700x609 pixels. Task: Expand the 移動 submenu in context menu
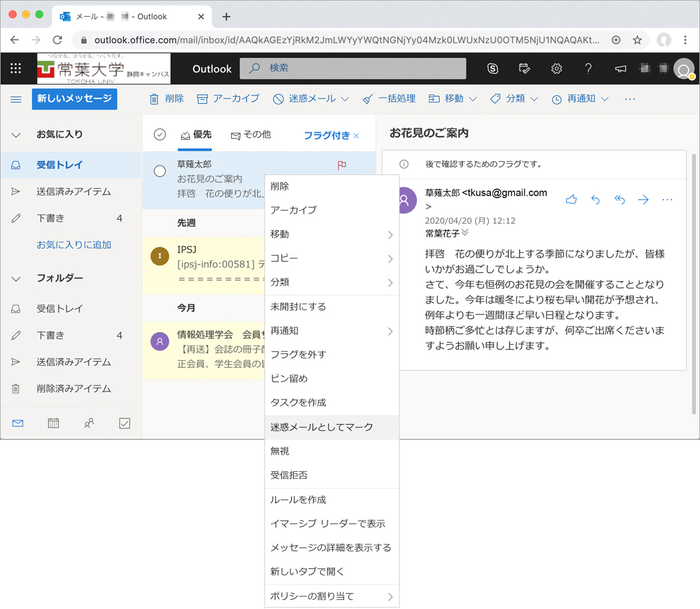click(332, 234)
